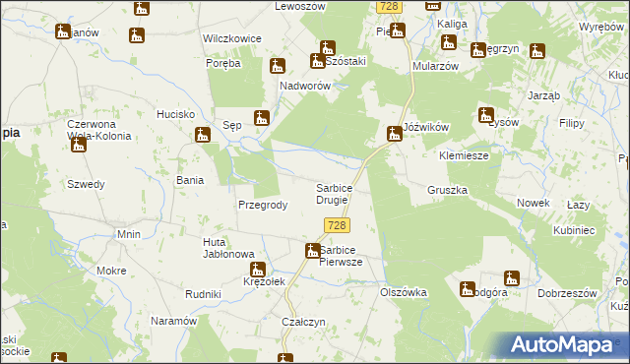Select the Mnin village label
630x364 pixels.
pyautogui.click(x=129, y=234)
